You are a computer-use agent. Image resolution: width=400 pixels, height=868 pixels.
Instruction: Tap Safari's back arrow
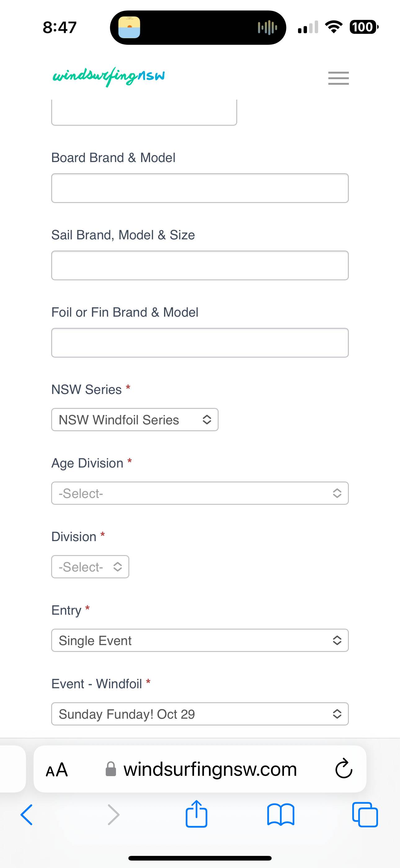[27, 815]
